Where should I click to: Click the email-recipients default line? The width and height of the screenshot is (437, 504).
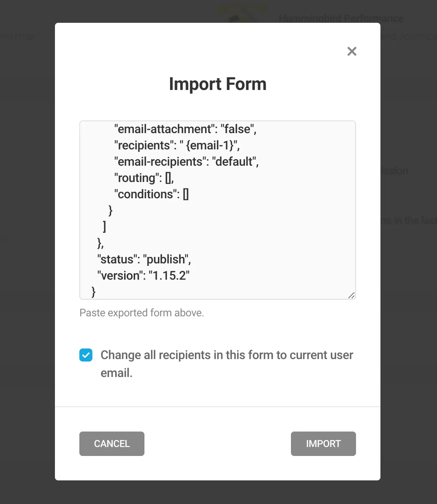click(x=186, y=162)
